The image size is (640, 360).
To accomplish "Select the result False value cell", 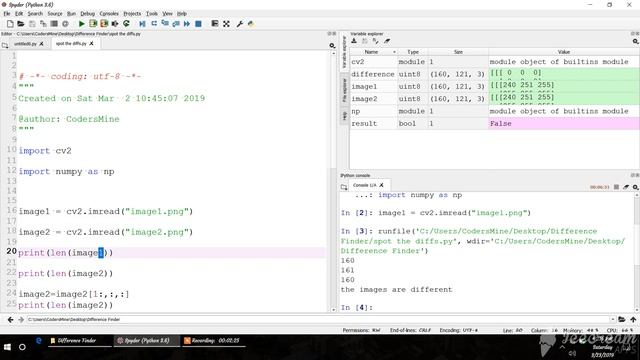I will pos(564,123).
